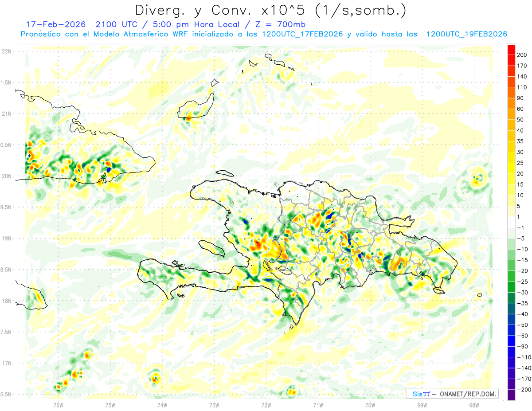Click the positive '140' colorbar value

pyautogui.click(x=522, y=76)
